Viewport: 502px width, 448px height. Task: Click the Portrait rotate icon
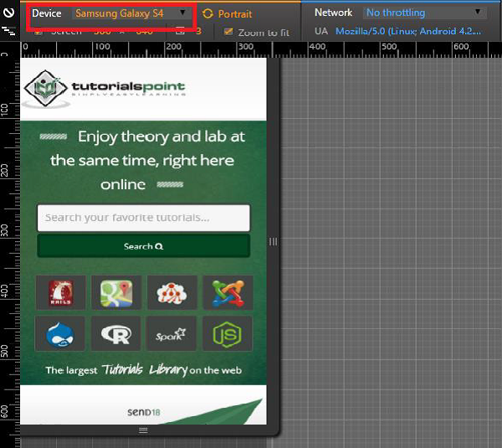(207, 13)
